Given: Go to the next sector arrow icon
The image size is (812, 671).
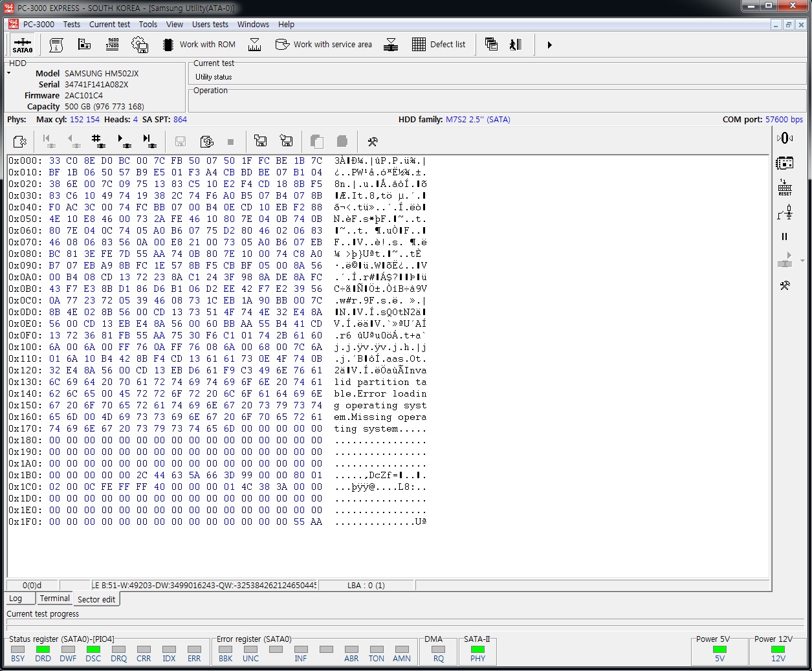Looking at the screenshot, I should tap(124, 141).
